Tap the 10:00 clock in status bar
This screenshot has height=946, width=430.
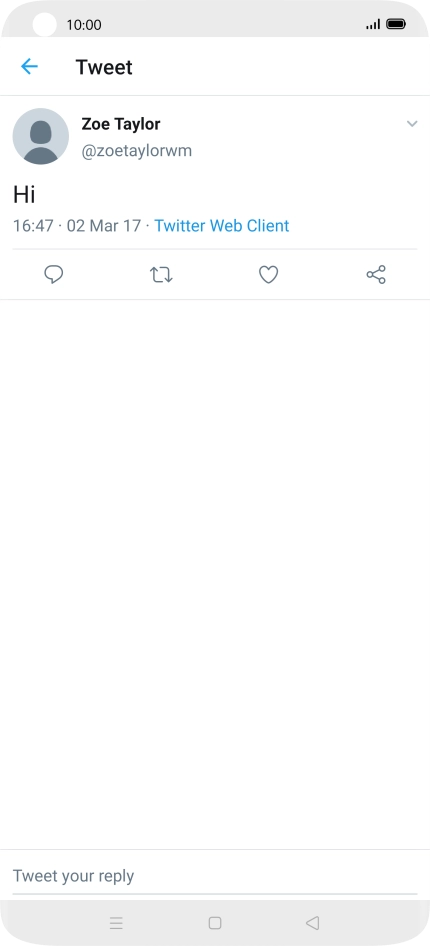(84, 25)
